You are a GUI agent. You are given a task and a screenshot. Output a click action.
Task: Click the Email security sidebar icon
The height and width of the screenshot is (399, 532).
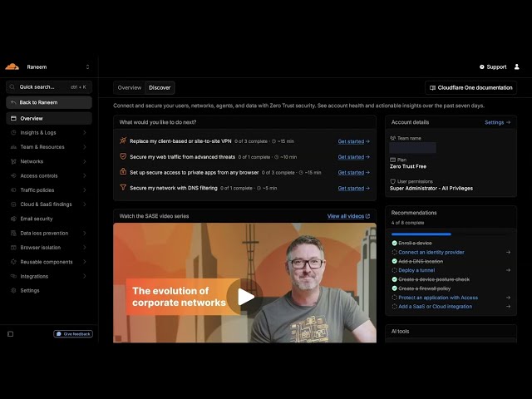[13, 219]
